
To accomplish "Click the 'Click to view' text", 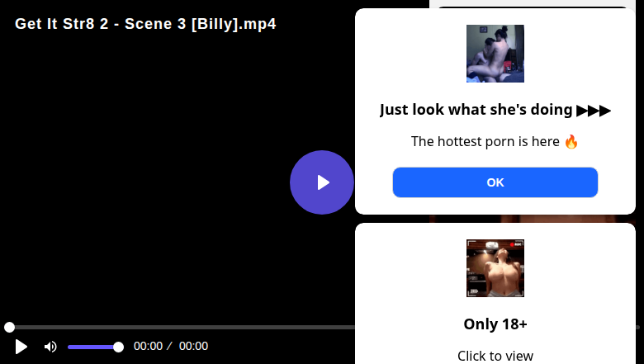I will 495,356.
